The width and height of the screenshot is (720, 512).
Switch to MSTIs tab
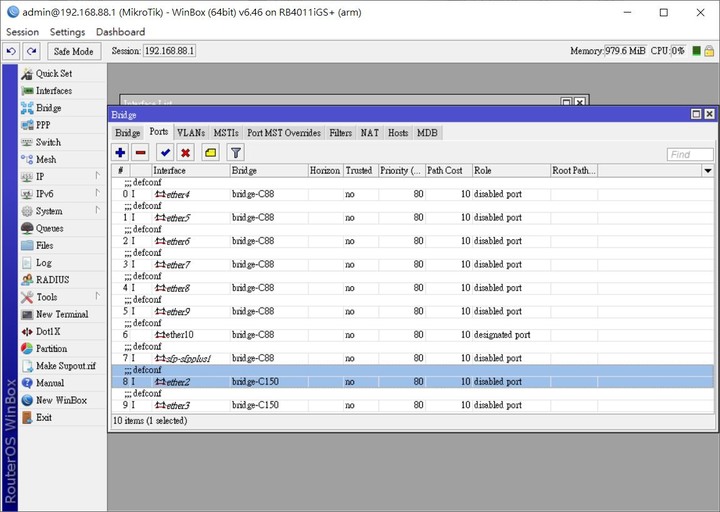pos(226,133)
